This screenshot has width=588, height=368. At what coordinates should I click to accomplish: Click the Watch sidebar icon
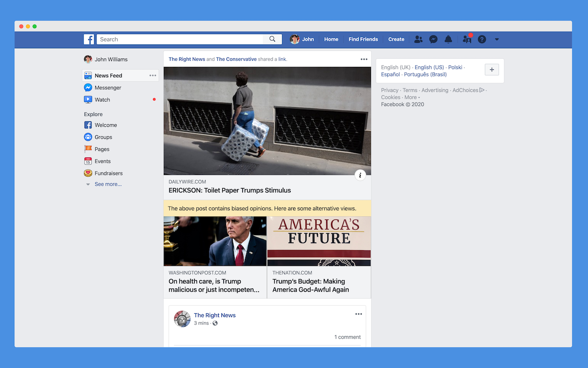(x=88, y=99)
